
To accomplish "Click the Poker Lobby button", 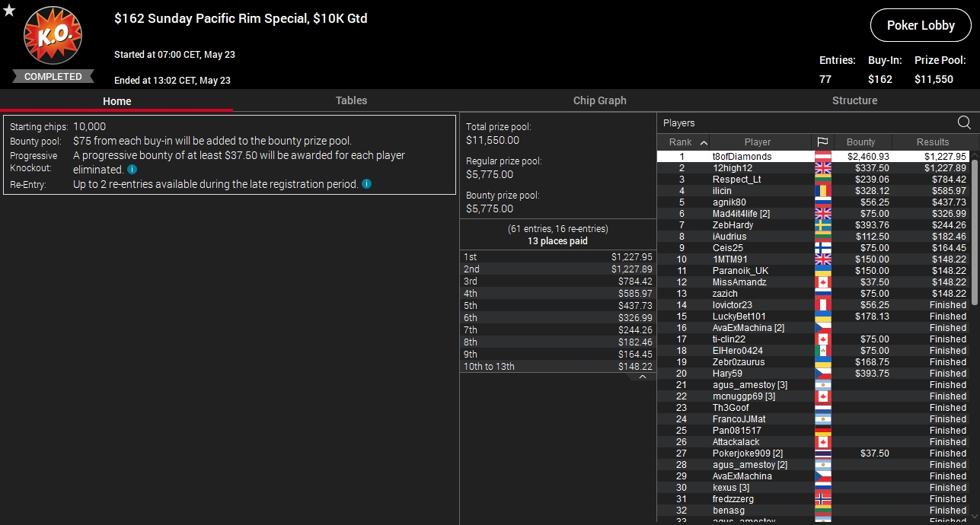I will coord(921,25).
